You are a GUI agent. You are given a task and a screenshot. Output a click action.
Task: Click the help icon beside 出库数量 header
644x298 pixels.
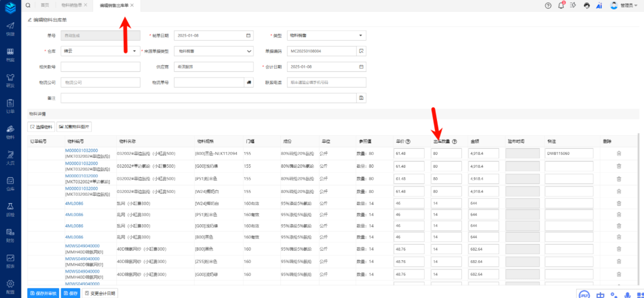[x=454, y=142]
